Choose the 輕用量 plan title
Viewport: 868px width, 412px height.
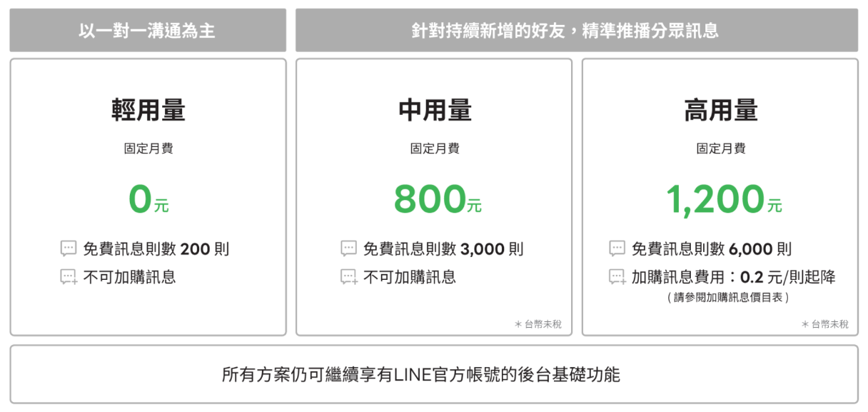coord(148,111)
